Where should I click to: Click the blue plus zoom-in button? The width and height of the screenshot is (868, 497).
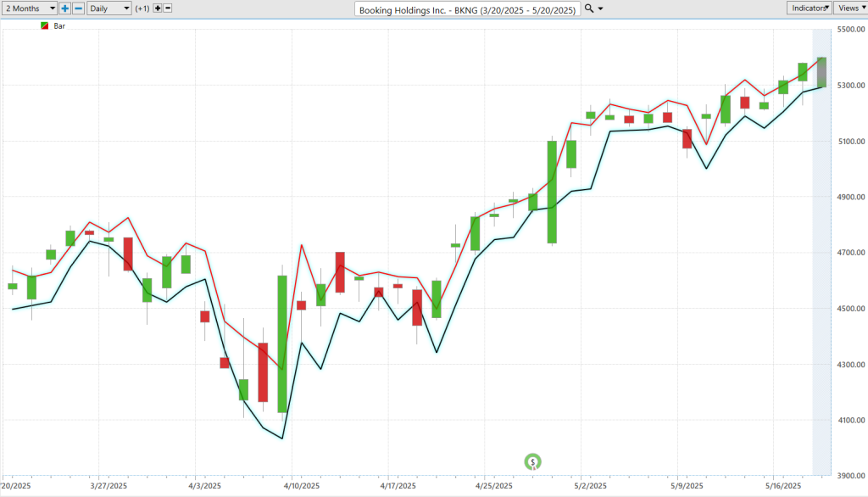click(64, 8)
